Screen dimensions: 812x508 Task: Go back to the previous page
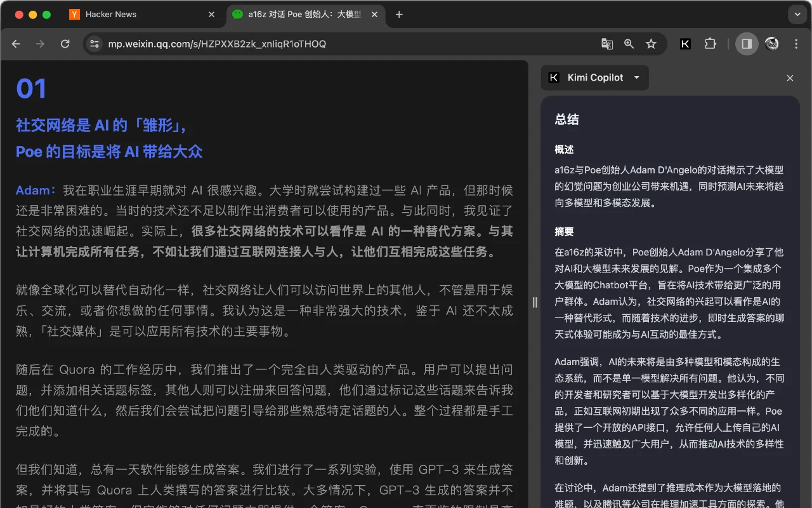(16, 44)
